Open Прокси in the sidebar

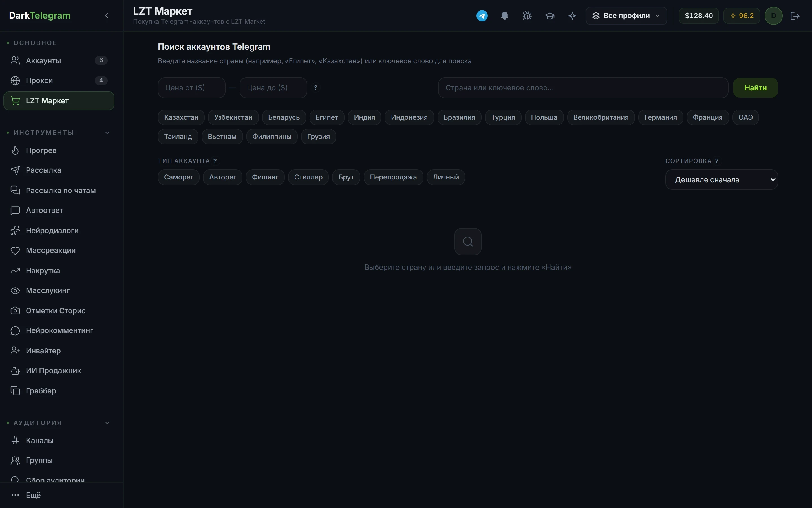point(59,81)
